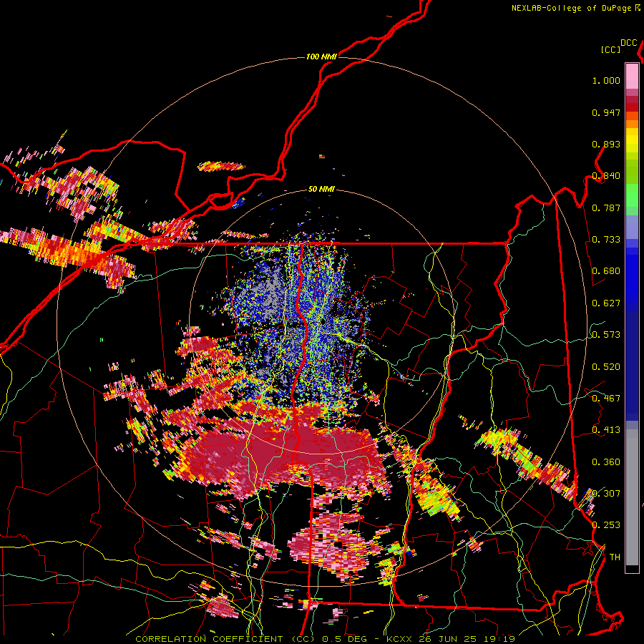This screenshot has width=644, height=644.
Task: Select the 0.413 scale value
Action: pos(606,430)
